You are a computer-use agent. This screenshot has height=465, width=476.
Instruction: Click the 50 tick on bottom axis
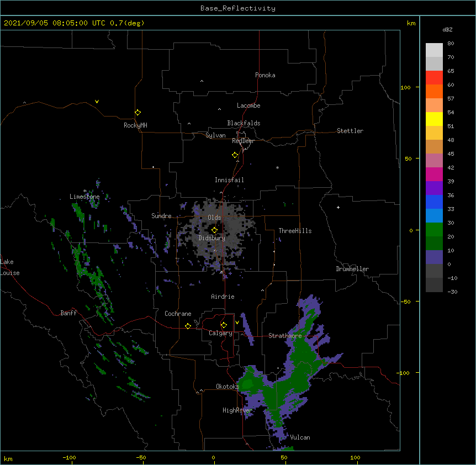point(284,457)
